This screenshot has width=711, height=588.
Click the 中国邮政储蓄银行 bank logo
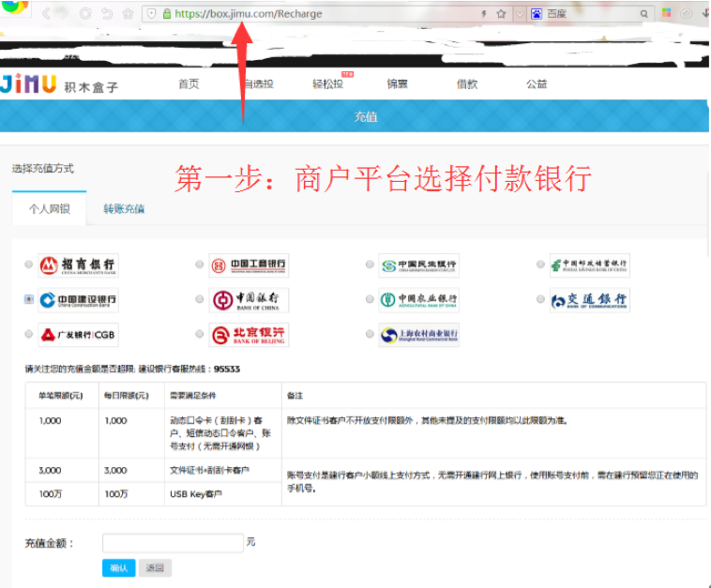589,265
